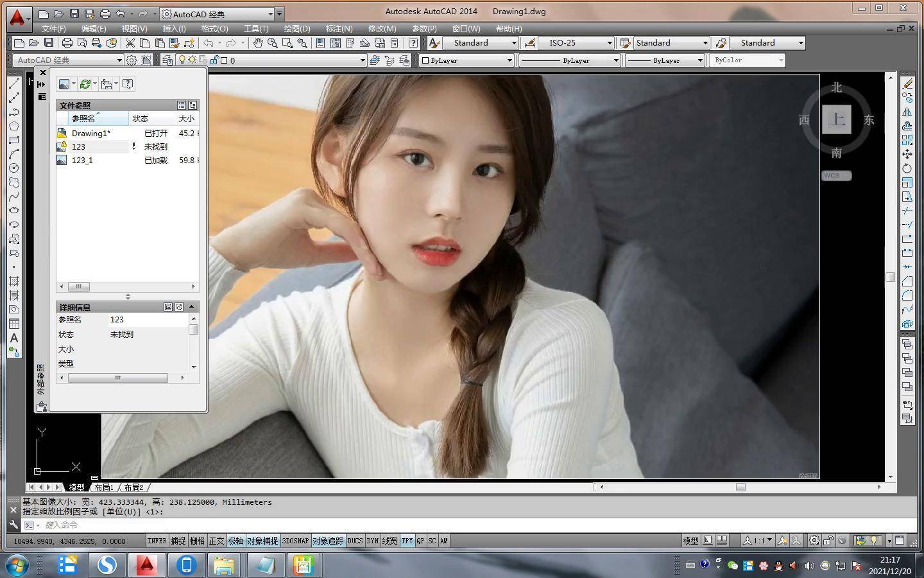Image resolution: width=924 pixels, height=578 pixels.
Task: Select the Polygon draw tool
Action: click(14, 126)
